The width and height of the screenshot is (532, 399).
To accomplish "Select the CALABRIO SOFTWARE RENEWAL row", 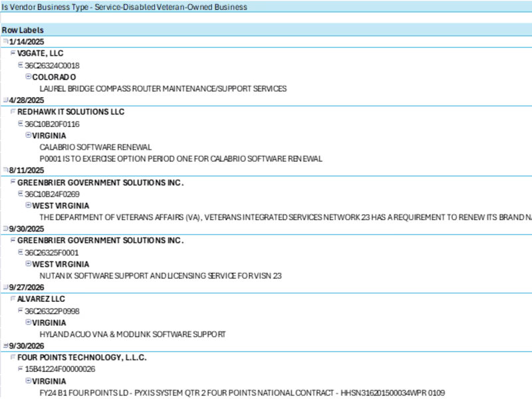I will point(96,147).
